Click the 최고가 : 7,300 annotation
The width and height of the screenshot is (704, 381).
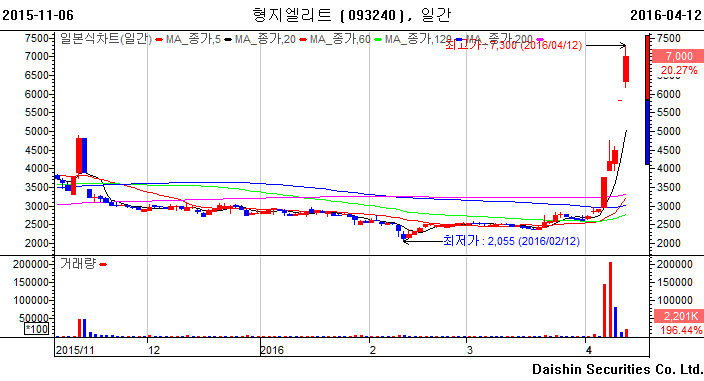coord(513,45)
